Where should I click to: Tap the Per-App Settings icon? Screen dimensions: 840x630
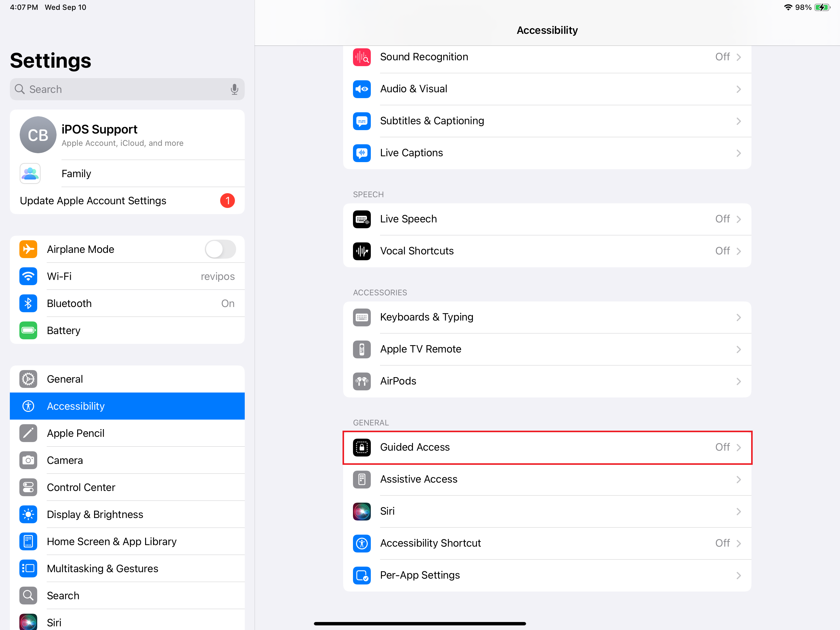362,575
